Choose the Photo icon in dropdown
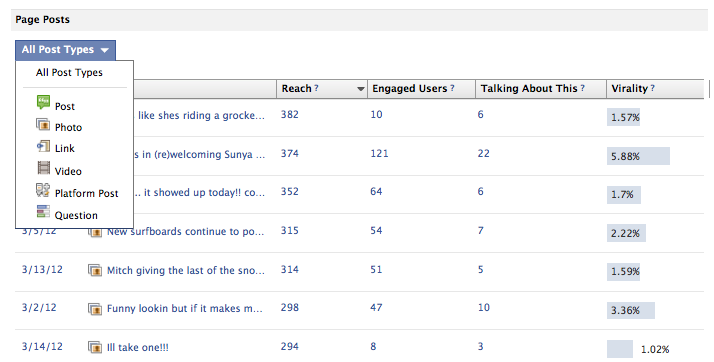 point(43,124)
